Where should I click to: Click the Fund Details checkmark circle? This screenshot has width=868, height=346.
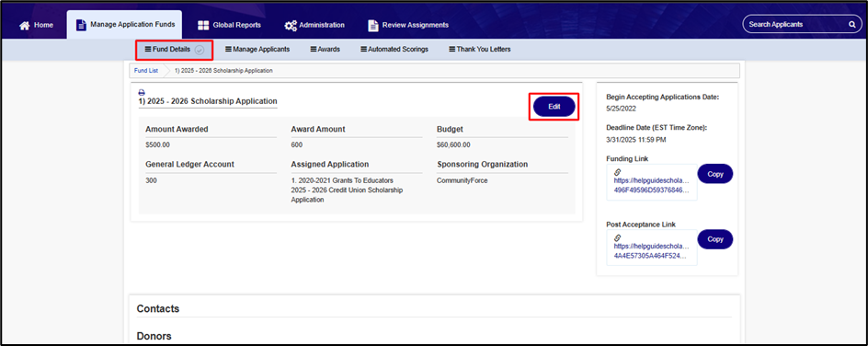click(x=200, y=50)
